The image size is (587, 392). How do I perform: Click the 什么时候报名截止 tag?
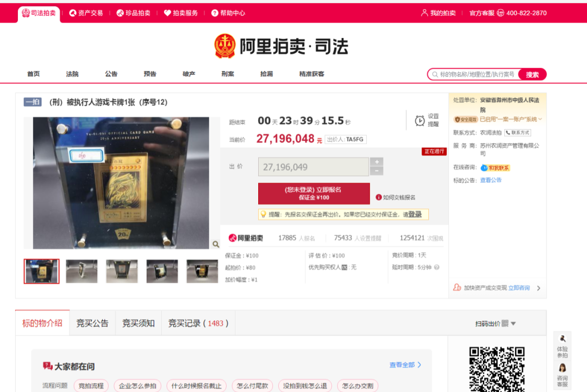[x=196, y=385]
